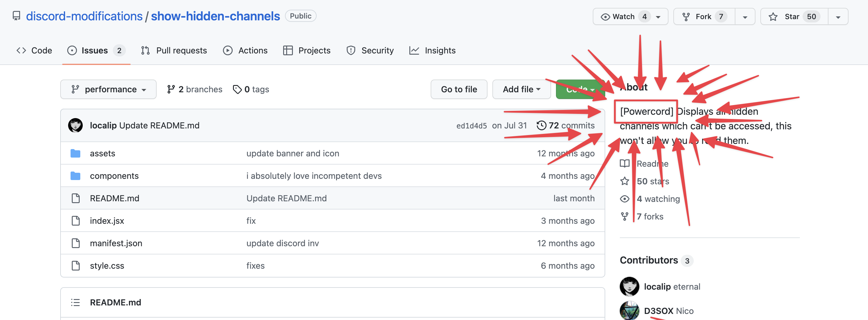This screenshot has height=320, width=868.
Task: Click the Projects board icon
Action: pyautogui.click(x=288, y=50)
